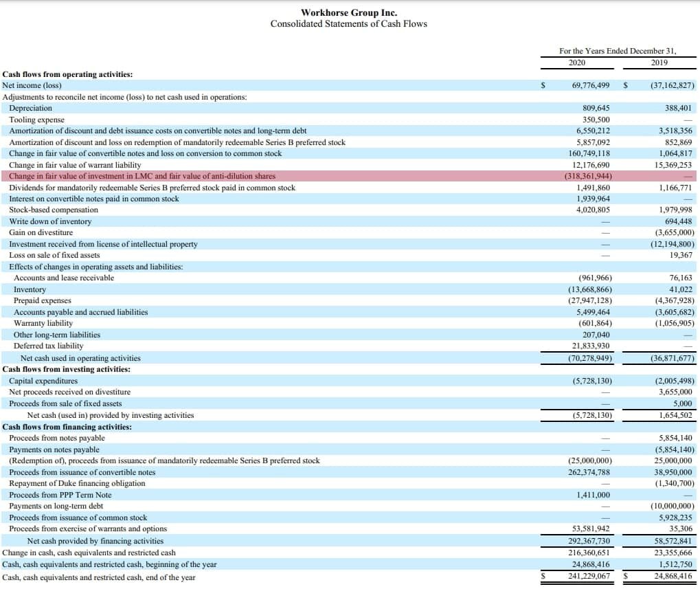Click the beginning of year cash value 1,512,750
Viewport: 700px width, 589px height.
[675, 564]
